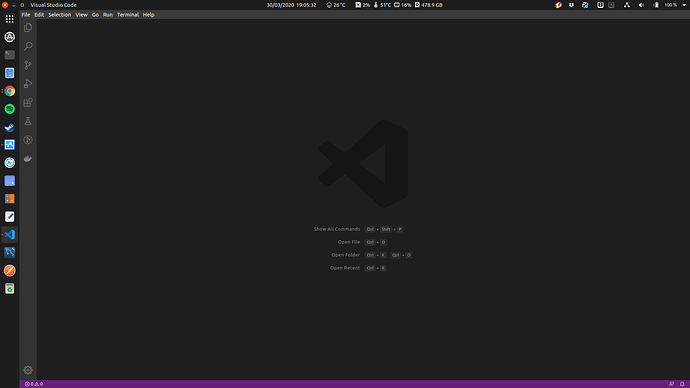Click the Show All Commands label
This screenshot has width=690, height=388.
coord(337,229)
